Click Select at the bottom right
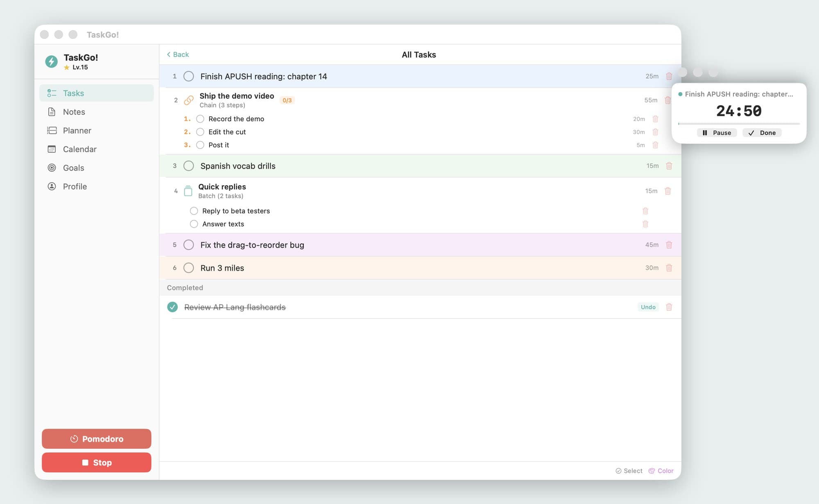The width and height of the screenshot is (819, 504). (x=629, y=471)
